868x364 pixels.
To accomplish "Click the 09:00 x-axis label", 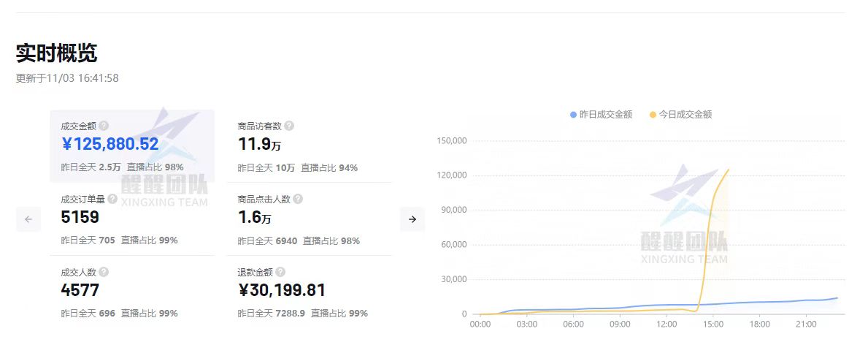I will 620,325.
